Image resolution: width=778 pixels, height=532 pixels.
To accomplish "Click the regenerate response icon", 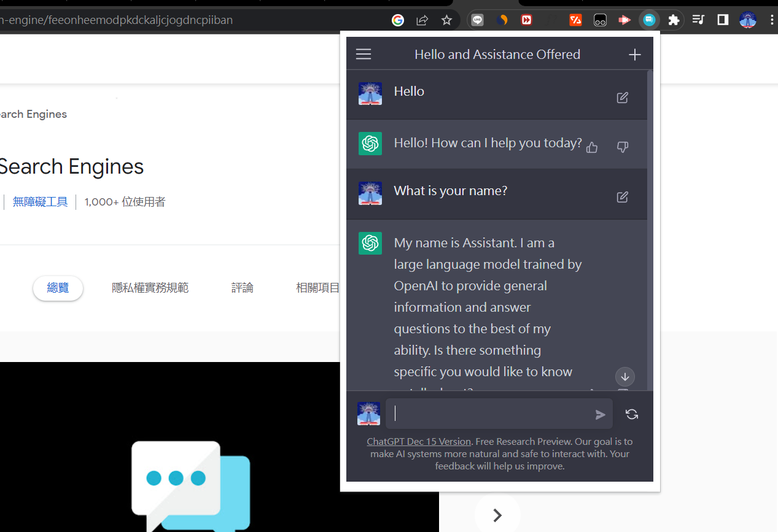I will click(x=632, y=414).
